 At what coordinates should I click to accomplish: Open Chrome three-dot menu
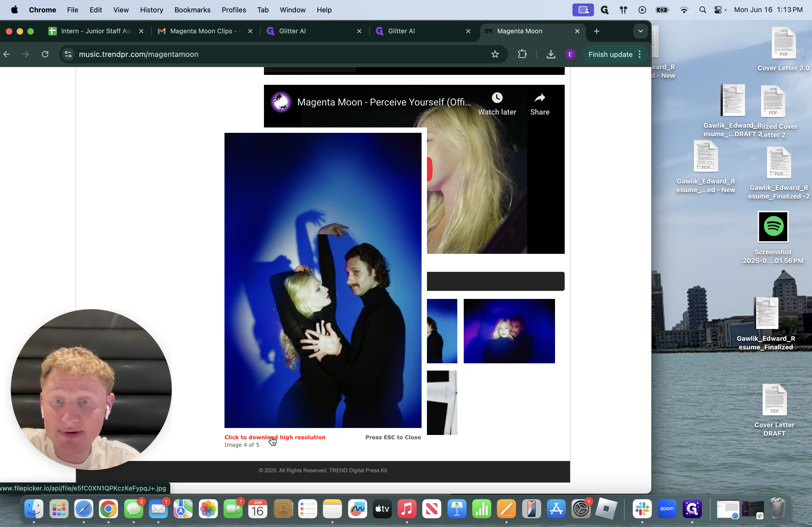640,54
